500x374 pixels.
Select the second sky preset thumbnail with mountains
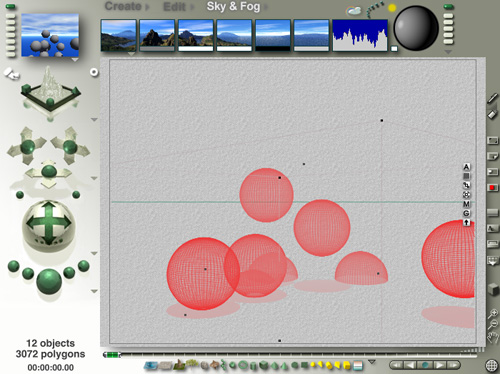pyautogui.click(x=157, y=35)
